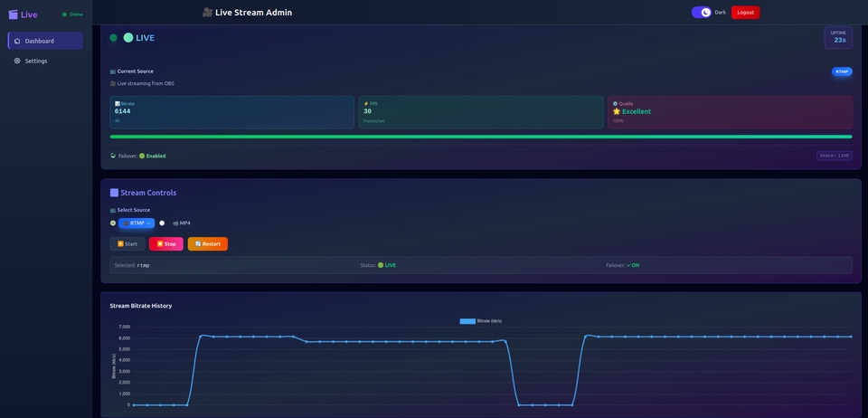868x418 pixels.
Task: Select the RTMP source radio button
Action: coord(113,223)
